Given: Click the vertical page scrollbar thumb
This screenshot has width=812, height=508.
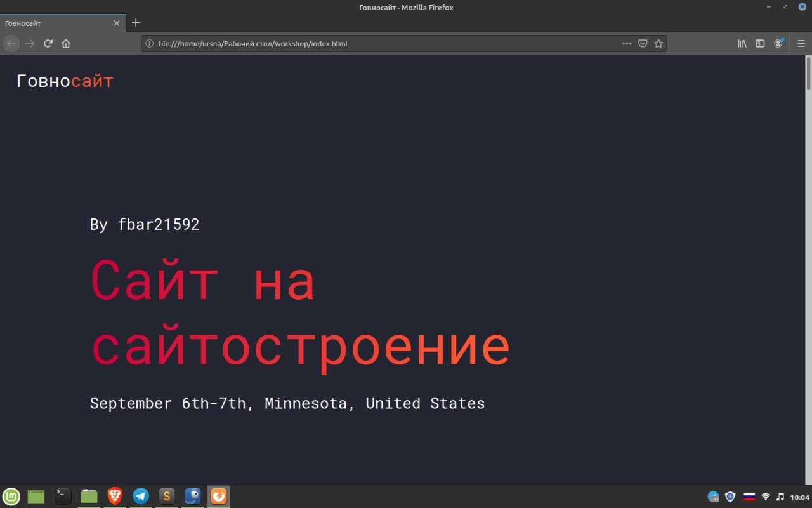Looking at the screenshot, I should click(x=808, y=74).
